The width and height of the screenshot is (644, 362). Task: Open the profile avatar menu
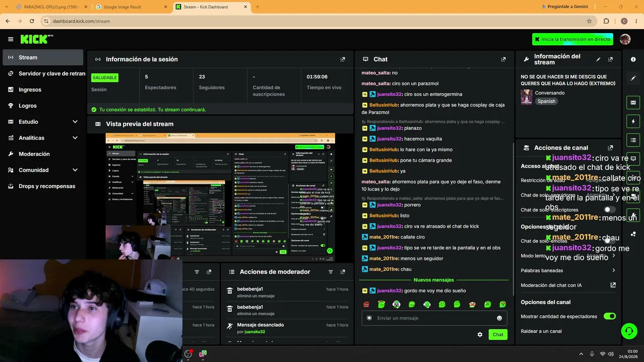(625, 39)
